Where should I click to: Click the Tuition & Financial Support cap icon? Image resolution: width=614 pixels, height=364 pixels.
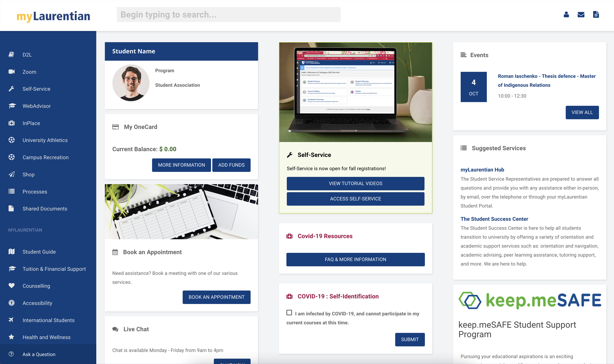12,269
